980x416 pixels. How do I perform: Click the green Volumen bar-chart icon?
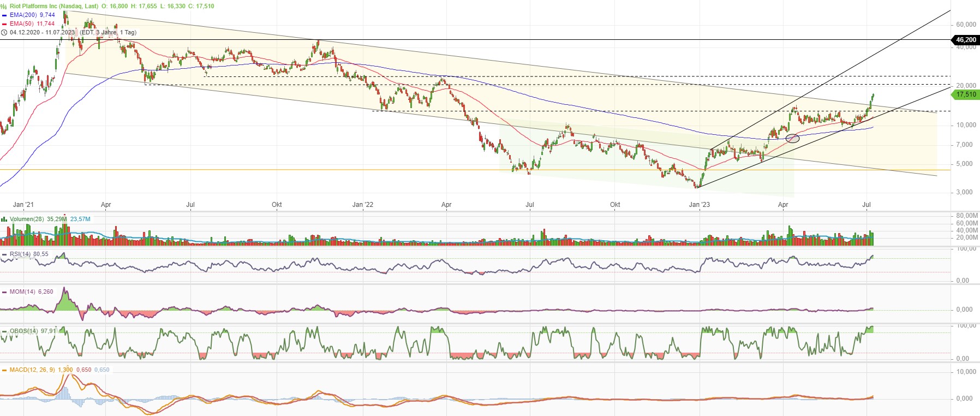point(4,219)
